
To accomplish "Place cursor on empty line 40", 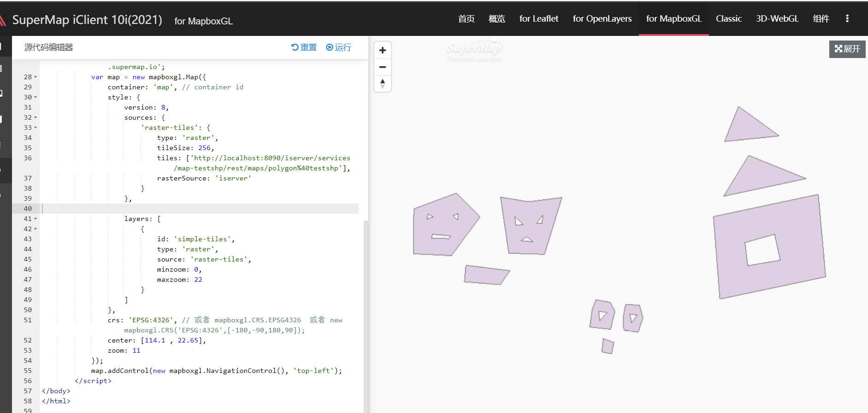I will pos(200,209).
